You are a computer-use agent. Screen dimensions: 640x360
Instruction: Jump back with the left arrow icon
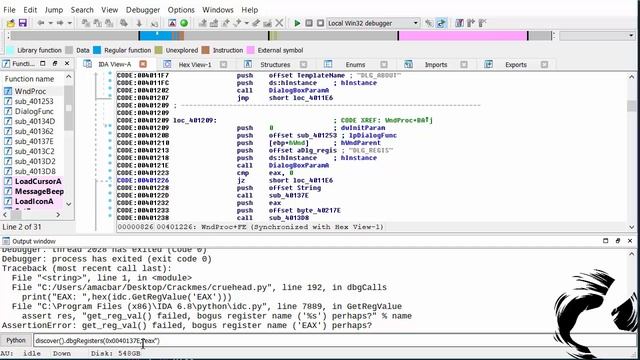pyautogui.click(x=40, y=23)
